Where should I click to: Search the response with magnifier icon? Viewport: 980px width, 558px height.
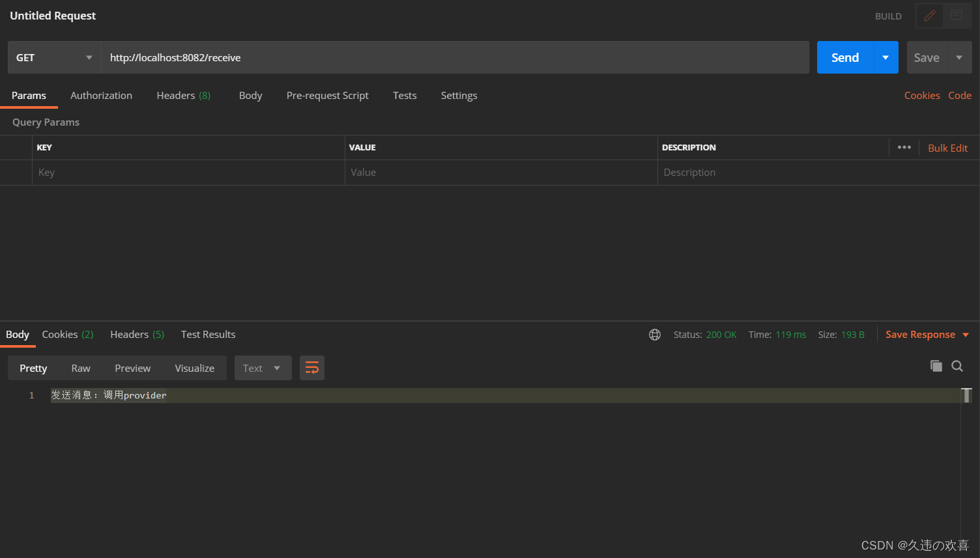[957, 366]
